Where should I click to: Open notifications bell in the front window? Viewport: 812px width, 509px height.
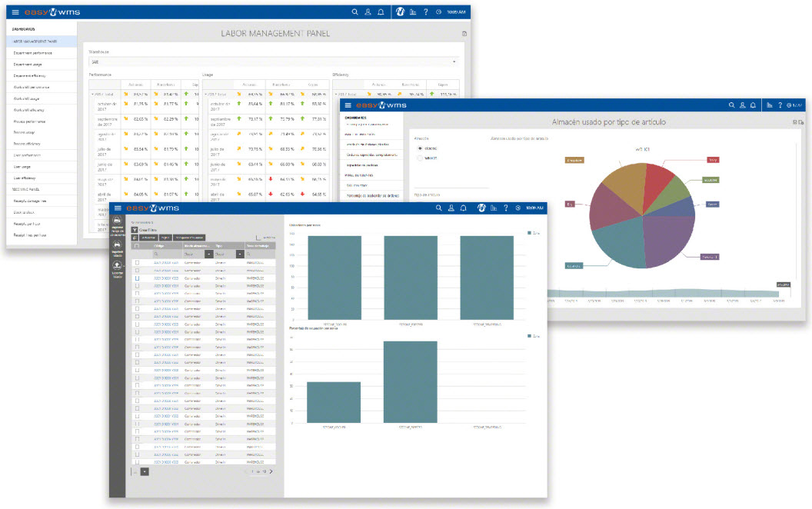click(x=464, y=208)
